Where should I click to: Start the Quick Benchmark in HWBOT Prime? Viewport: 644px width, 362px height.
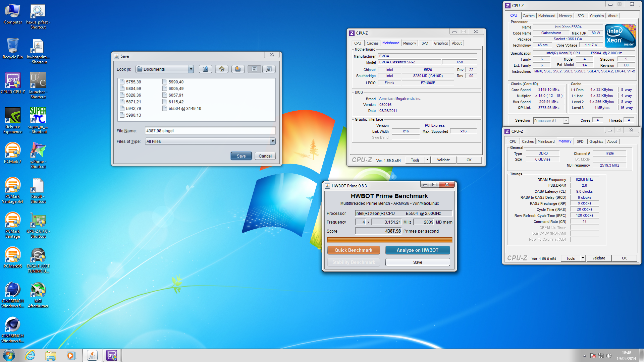(x=354, y=250)
